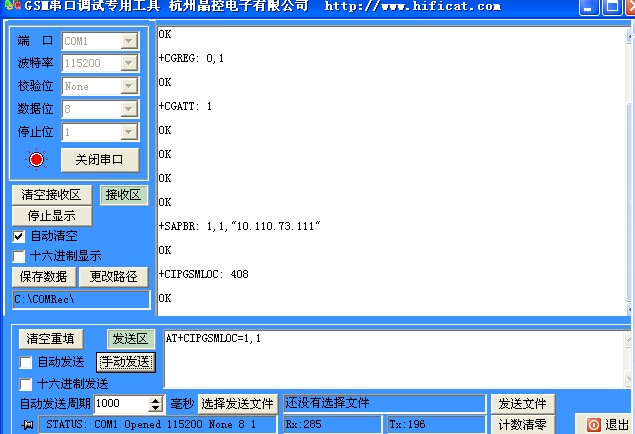
Task: Enable the 自动发送 checkbox
Action: point(26,362)
